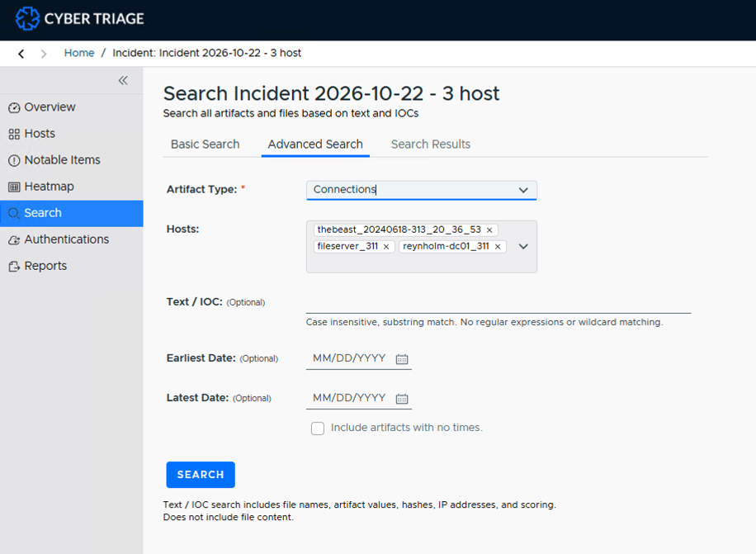Follow the Home breadcrumb link
Image resolution: width=756 pixels, height=554 pixels.
click(79, 53)
